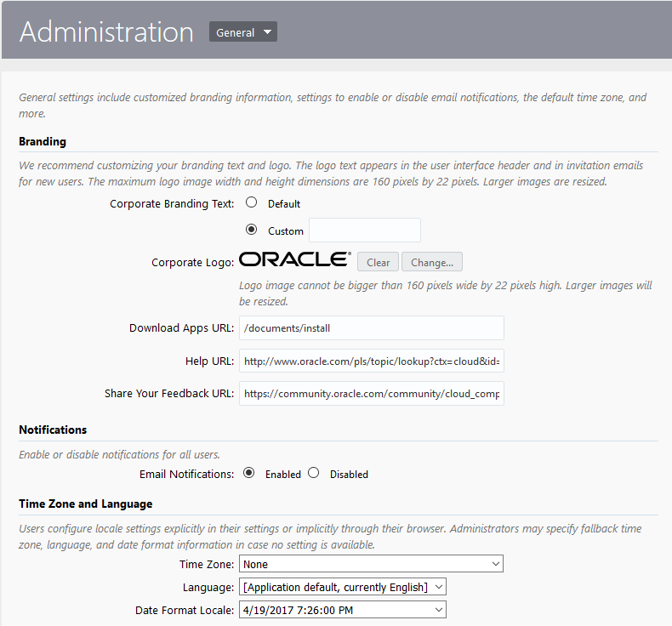Viewport: 672px width, 626px height.
Task: Click the Help URL field
Action: click(372, 361)
